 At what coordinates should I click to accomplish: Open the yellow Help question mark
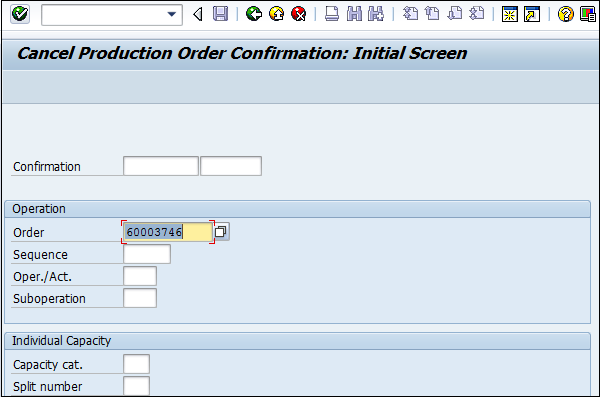point(566,14)
